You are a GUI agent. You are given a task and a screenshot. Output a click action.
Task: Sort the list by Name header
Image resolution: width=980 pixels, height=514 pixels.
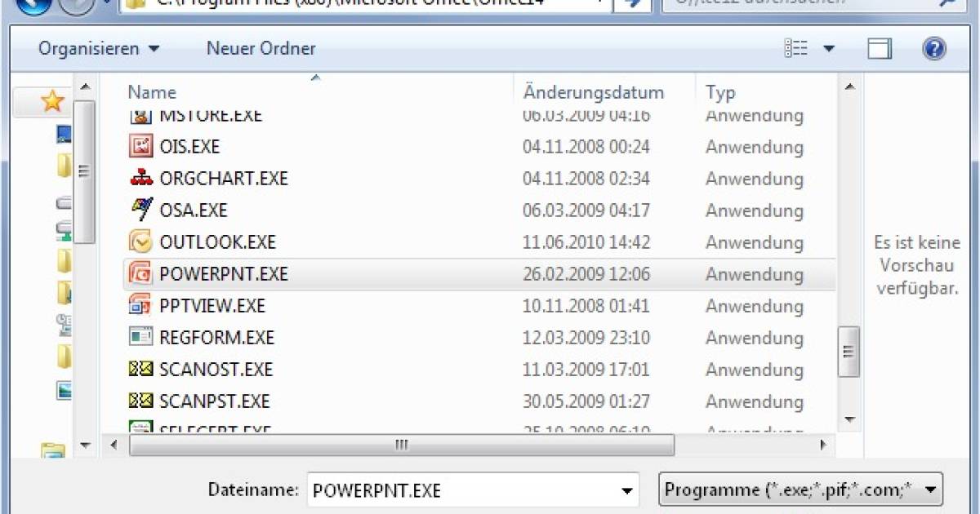(152, 91)
